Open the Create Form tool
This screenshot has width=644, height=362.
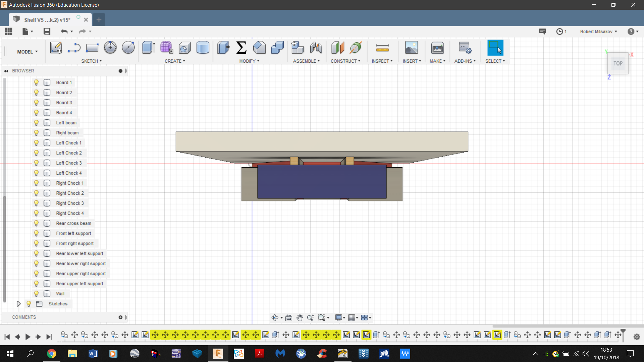[167, 48]
